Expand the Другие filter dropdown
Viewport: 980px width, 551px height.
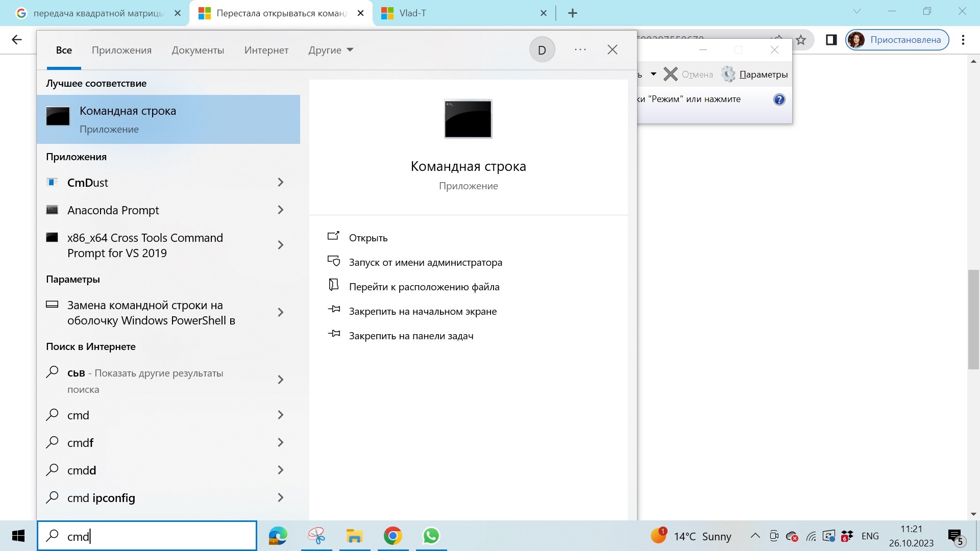pyautogui.click(x=331, y=50)
